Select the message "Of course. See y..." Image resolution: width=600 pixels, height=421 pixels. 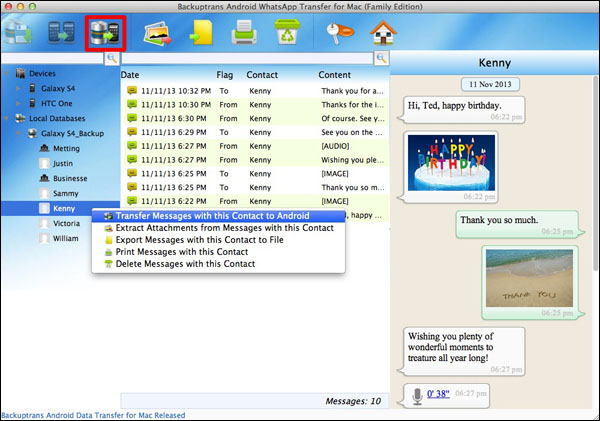(x=255, y=118)
